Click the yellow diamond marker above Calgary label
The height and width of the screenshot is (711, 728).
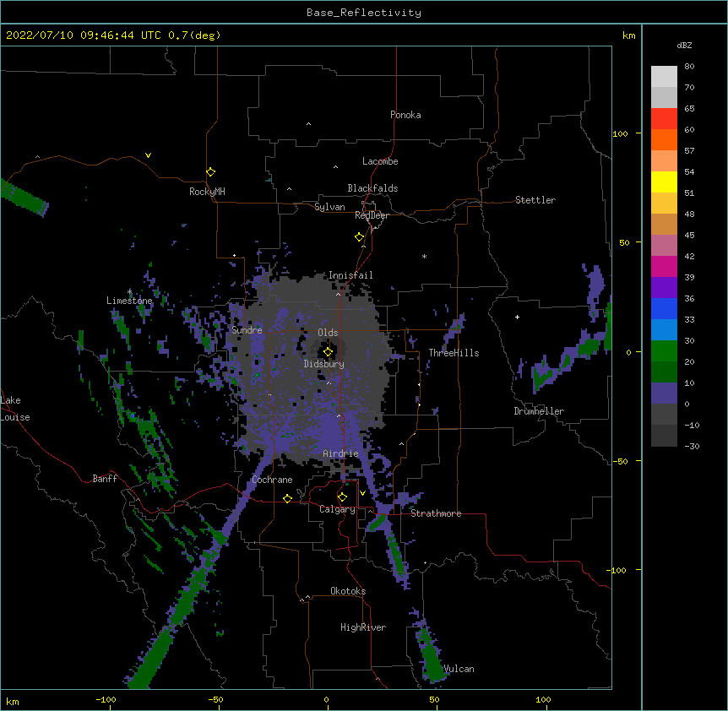[x=342, y=497]
